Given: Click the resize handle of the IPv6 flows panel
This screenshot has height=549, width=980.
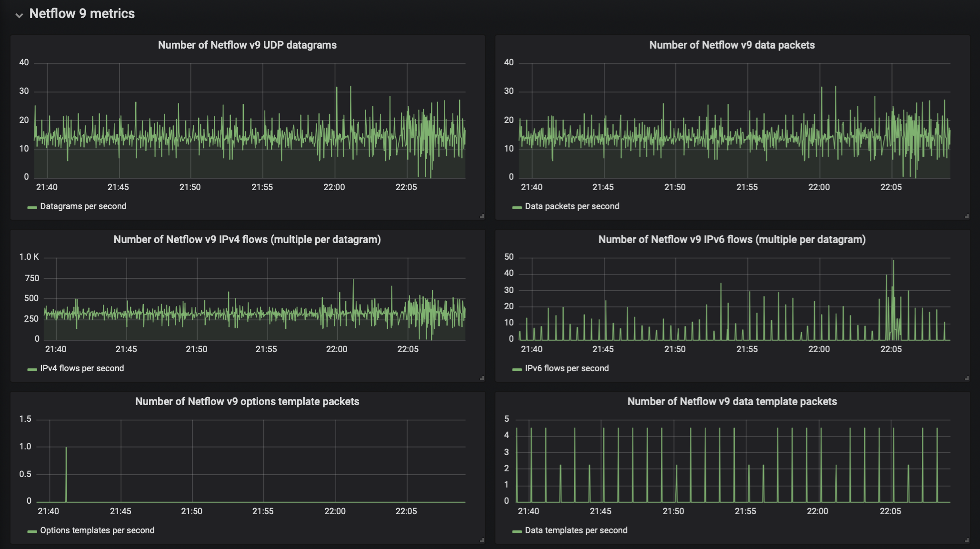Looking at the screenshot, I should coord(967,378).
